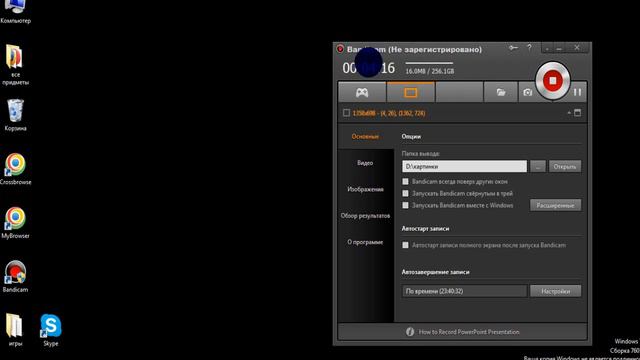
Task: Click the Открыть button
Action: point(565,167)
